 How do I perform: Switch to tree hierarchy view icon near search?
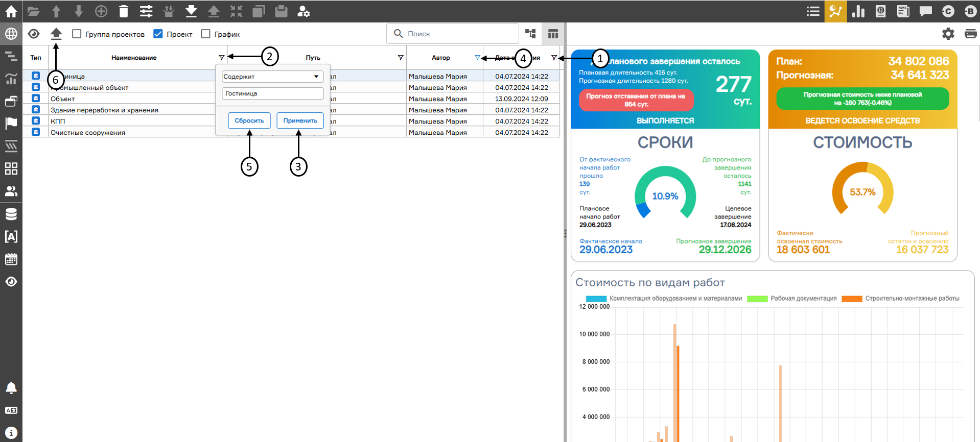tap(530, 34)
